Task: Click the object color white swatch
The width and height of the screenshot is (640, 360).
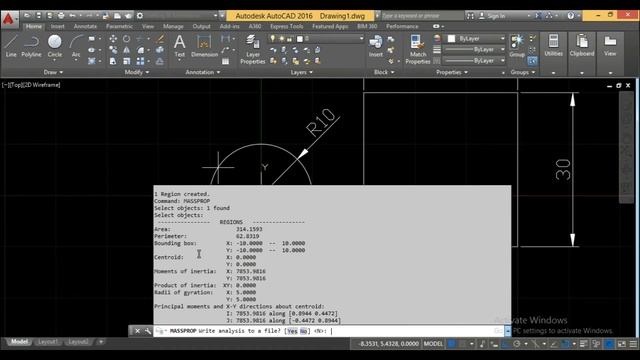Action: click(x=451, y=38)
